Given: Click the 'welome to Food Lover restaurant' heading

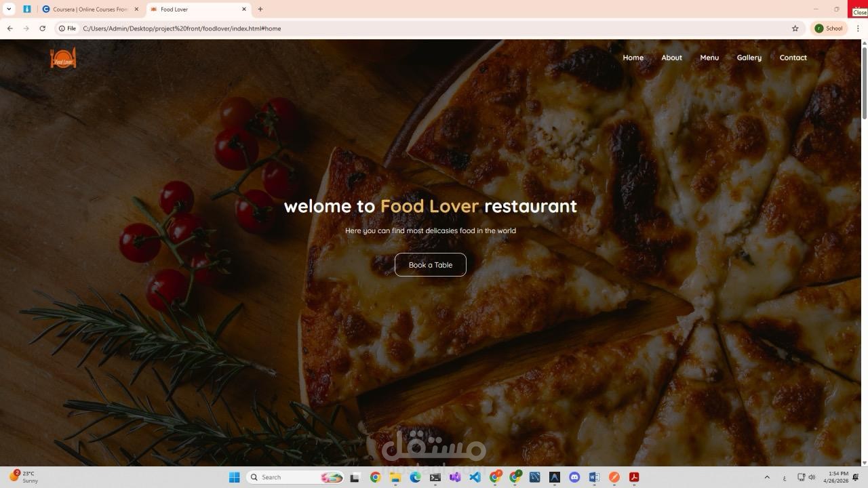Looking at the screenshot, I should click(431, 206).
